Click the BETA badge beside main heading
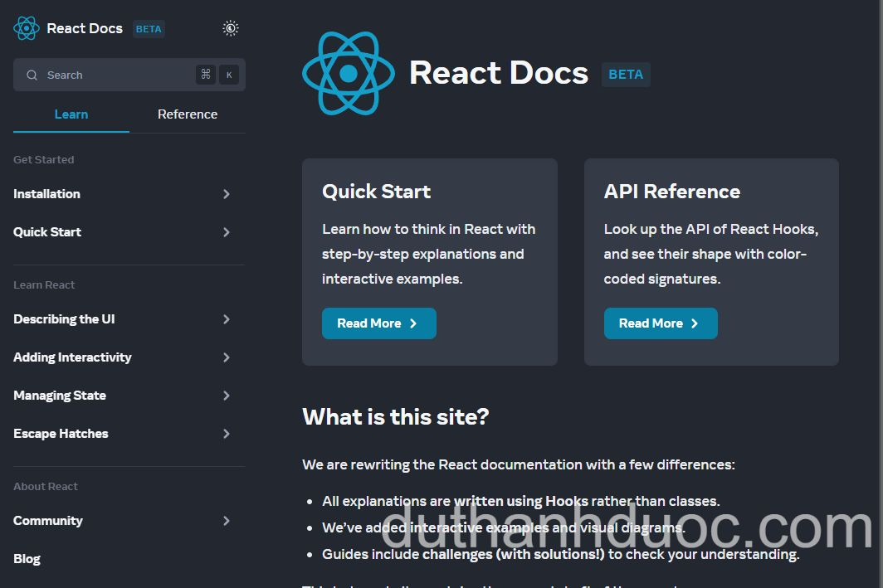 [626, 75]
